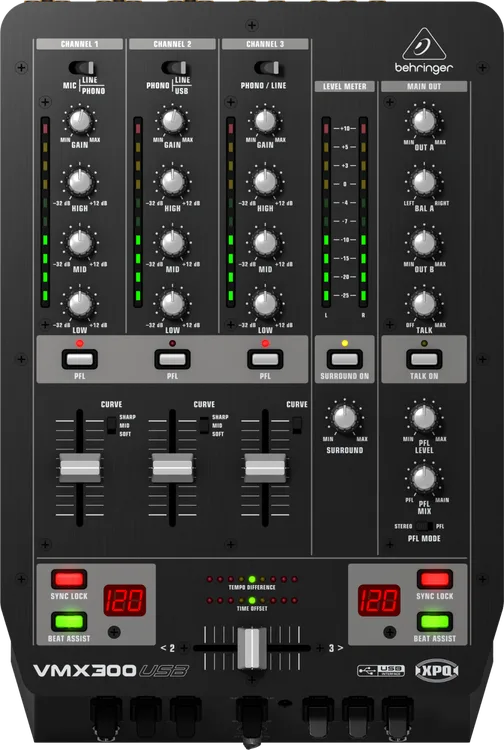Click the Behringer triangle logo
504x750 pixels.
pos(424,44)
